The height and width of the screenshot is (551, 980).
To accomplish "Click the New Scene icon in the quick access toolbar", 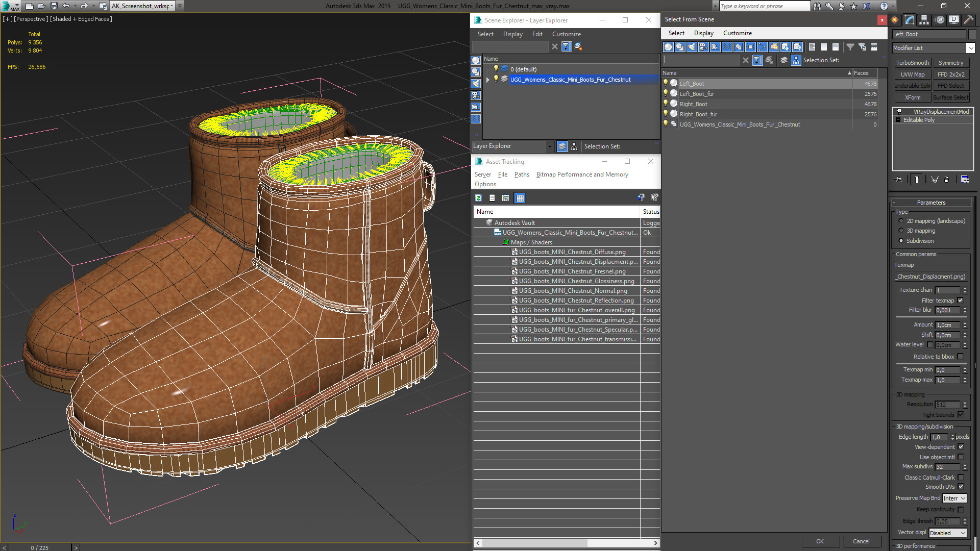I will click(29, 6).
